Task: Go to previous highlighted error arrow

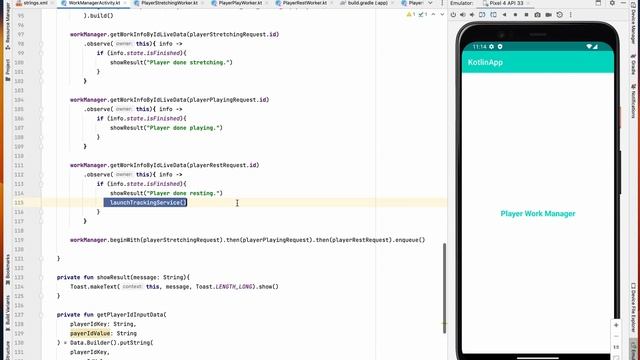Action: [x=433, y=15]
